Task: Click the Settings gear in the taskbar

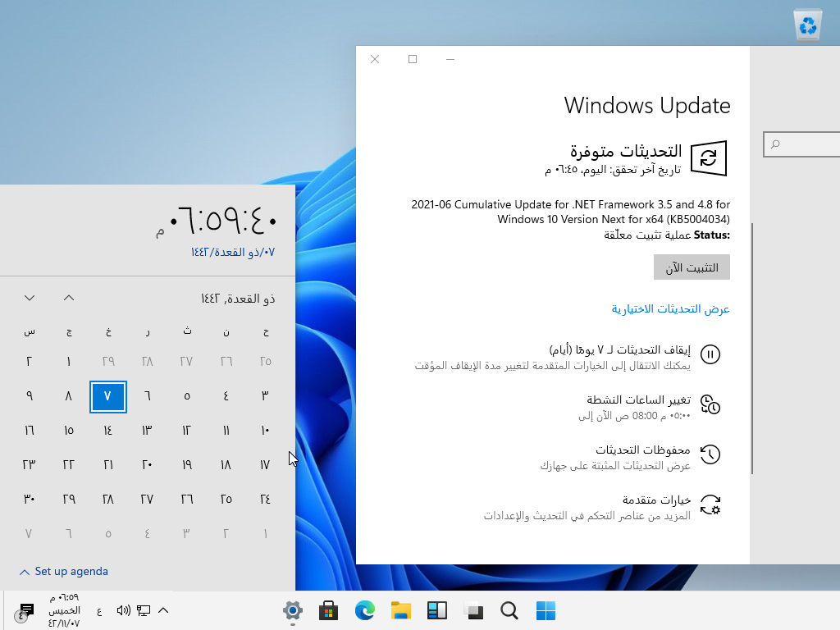Action: [293, 610]
